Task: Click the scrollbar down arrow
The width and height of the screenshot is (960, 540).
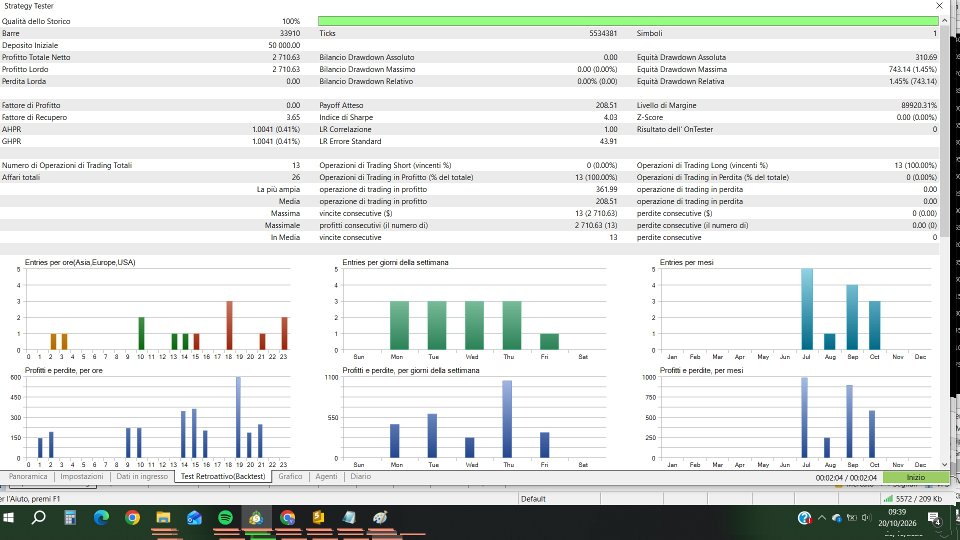Action: coord(944,465)
